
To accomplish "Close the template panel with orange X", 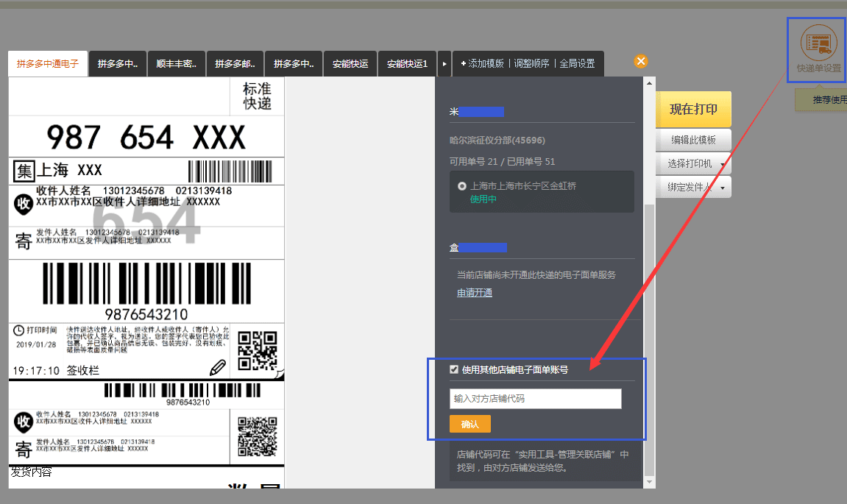I will pos(641,61).
